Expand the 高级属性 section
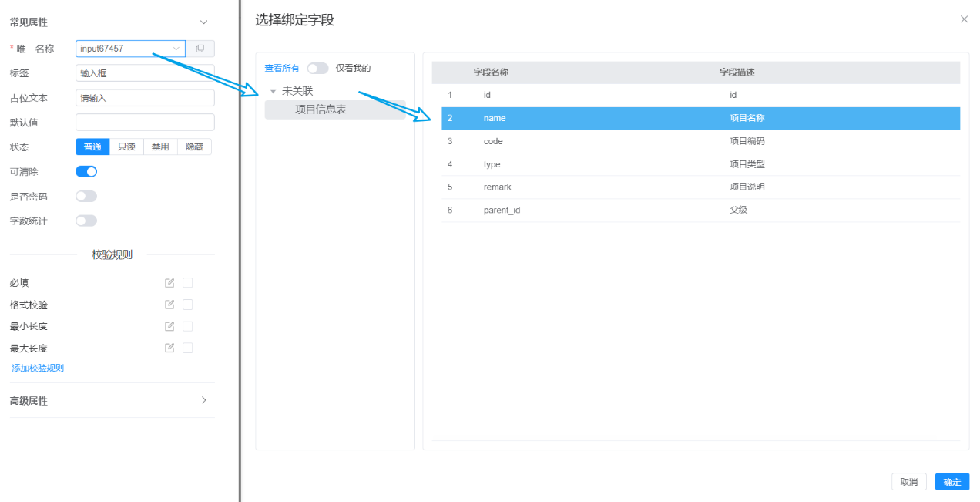 click(203, 400)
